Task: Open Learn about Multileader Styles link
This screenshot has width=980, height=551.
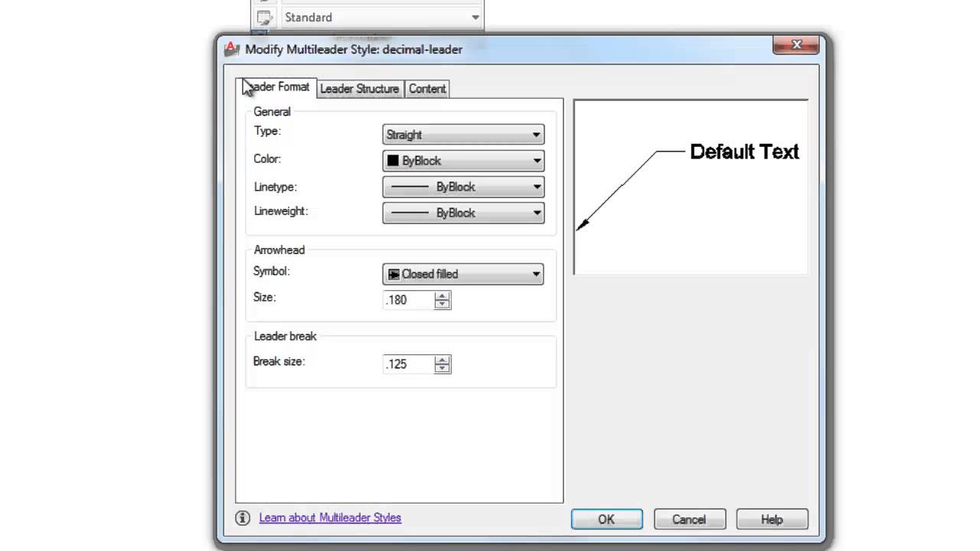Action: click(330, 518)
